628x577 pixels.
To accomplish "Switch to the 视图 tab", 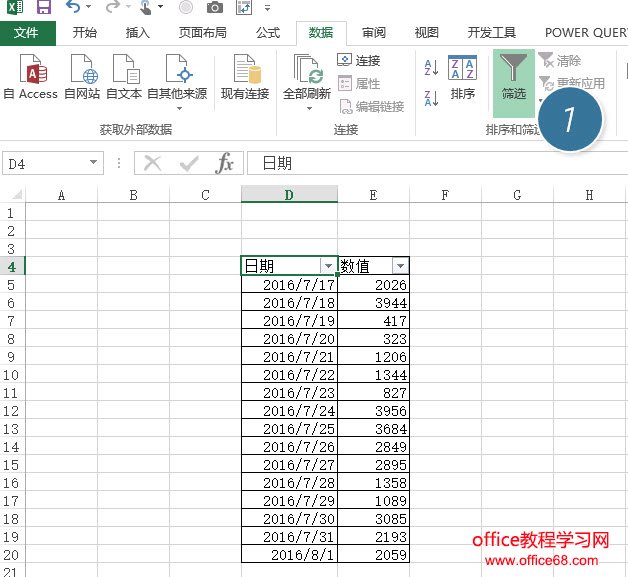I will [x=427, y=33].
